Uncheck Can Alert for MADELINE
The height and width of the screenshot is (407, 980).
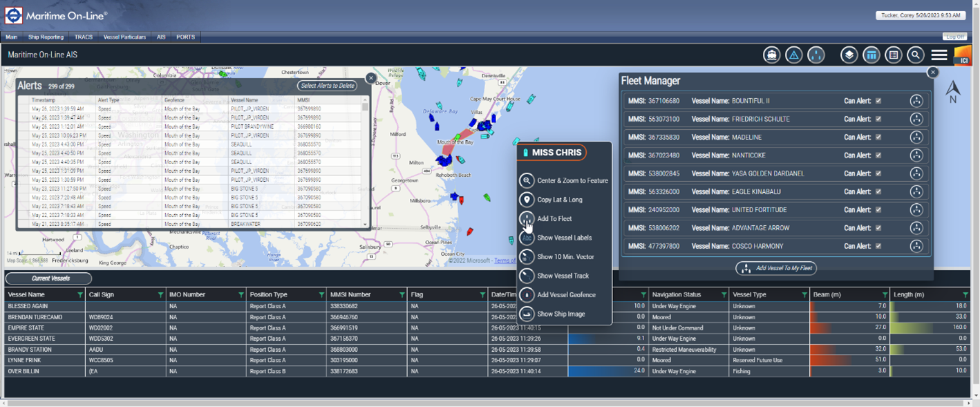[878, 137]
